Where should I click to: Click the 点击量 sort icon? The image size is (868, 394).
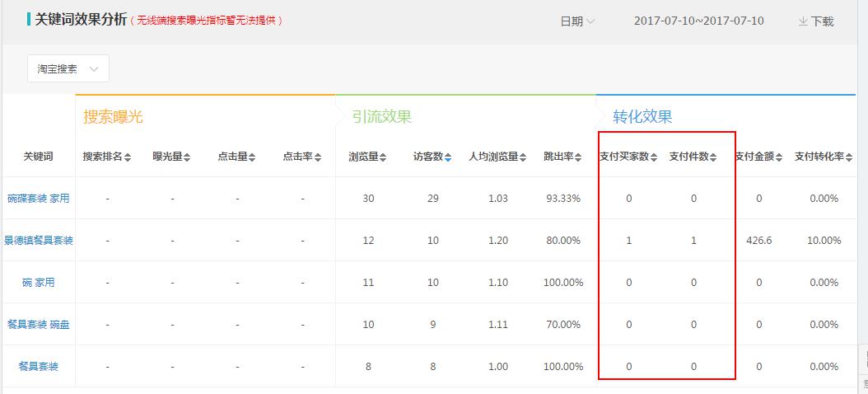tap(252, 157)
